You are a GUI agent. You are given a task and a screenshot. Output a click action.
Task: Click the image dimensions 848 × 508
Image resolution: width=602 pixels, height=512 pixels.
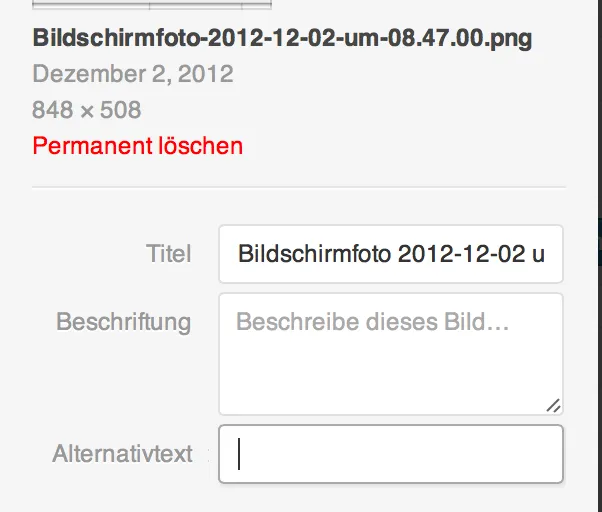point(87,110)
